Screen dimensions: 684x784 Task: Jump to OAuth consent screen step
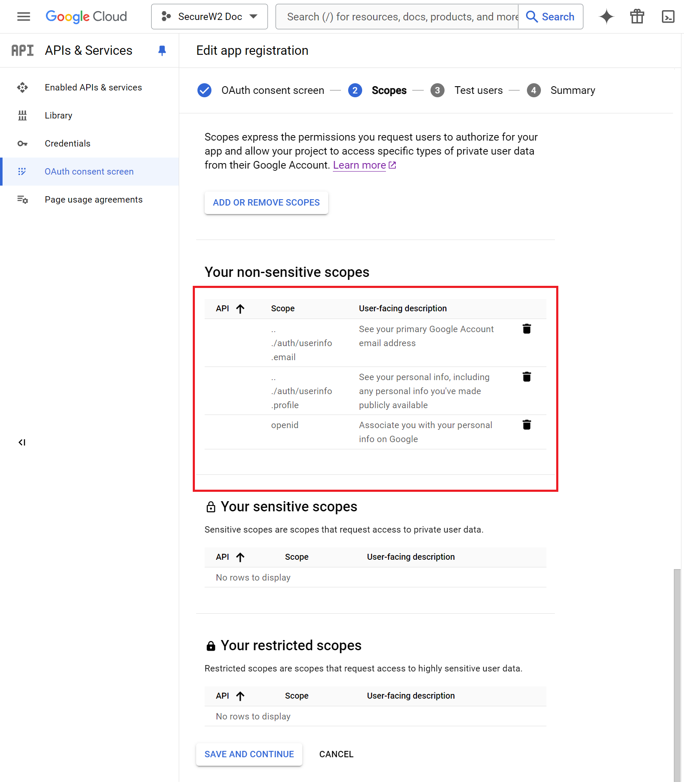[x=272, y=90]
